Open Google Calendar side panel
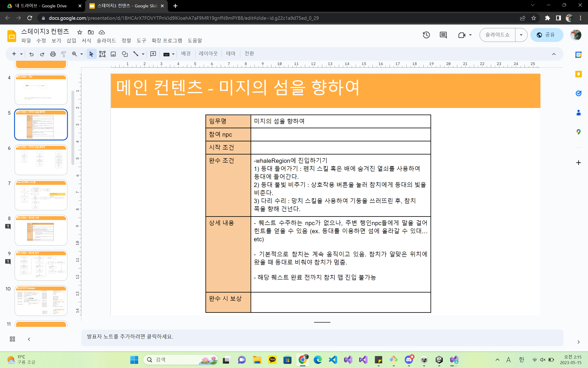Image resolution: width=588 pixels, height=368 pixels. point(578,55)
